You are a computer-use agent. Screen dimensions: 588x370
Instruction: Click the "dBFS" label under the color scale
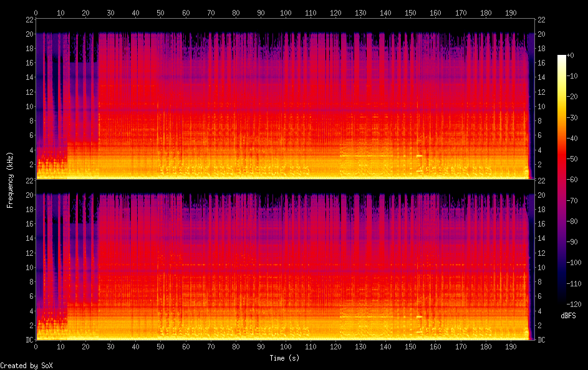pyautogui.click(x=568, y=316)
